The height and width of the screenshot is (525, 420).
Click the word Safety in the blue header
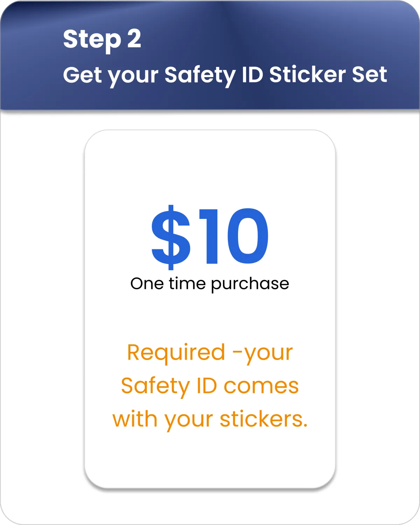click(201, 76)
